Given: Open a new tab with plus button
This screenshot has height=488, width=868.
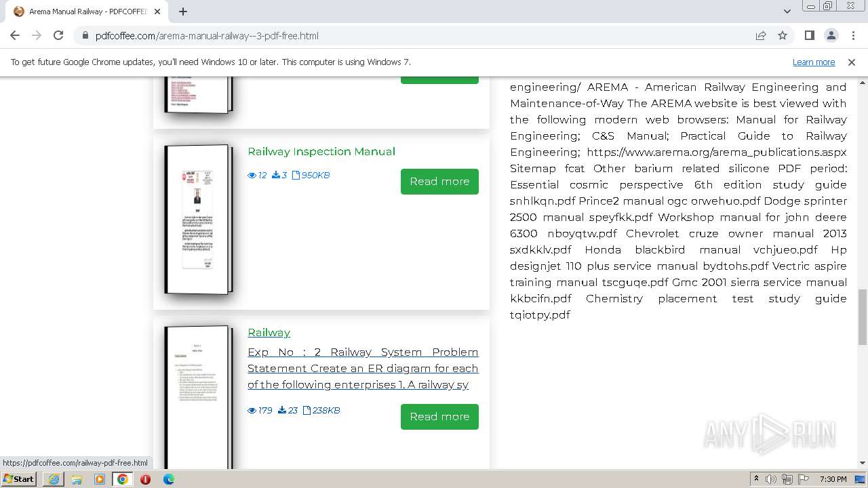Looking at the screenshot, I should (183, 12).
